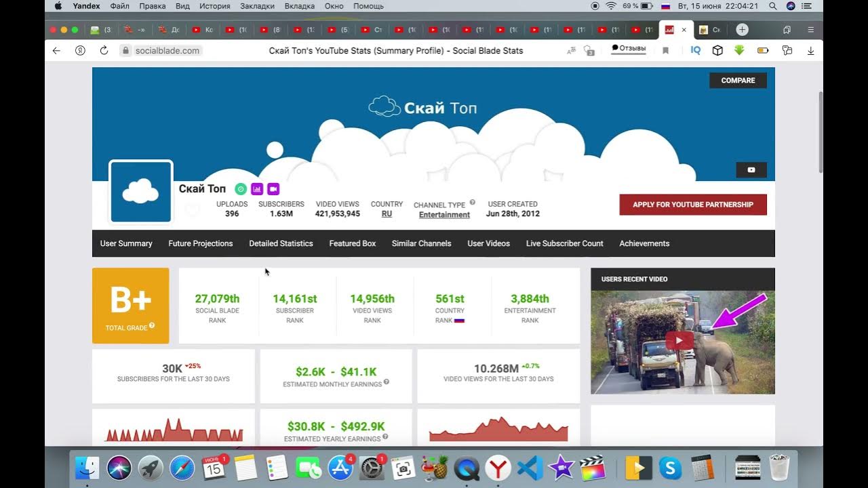Open the User Videos tab
Image resolution: width=868 pixels, height=488 pixels.
coord(488,243)
